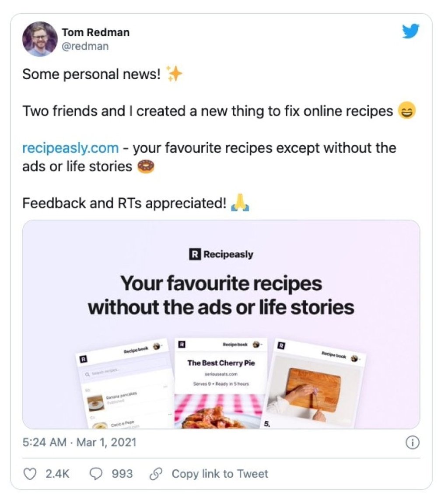Open the recipeasly.com link
This screenshot has width=448, height=500.
[70, 148]
